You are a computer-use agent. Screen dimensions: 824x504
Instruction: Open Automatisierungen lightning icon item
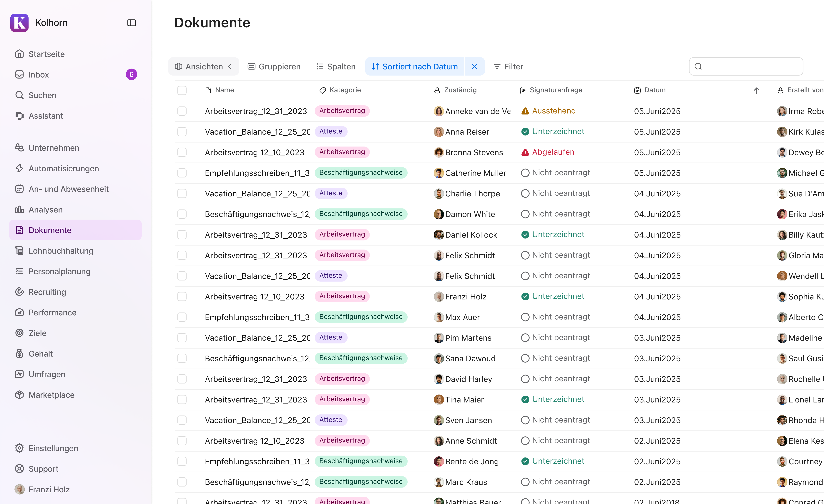click(64, 168)
